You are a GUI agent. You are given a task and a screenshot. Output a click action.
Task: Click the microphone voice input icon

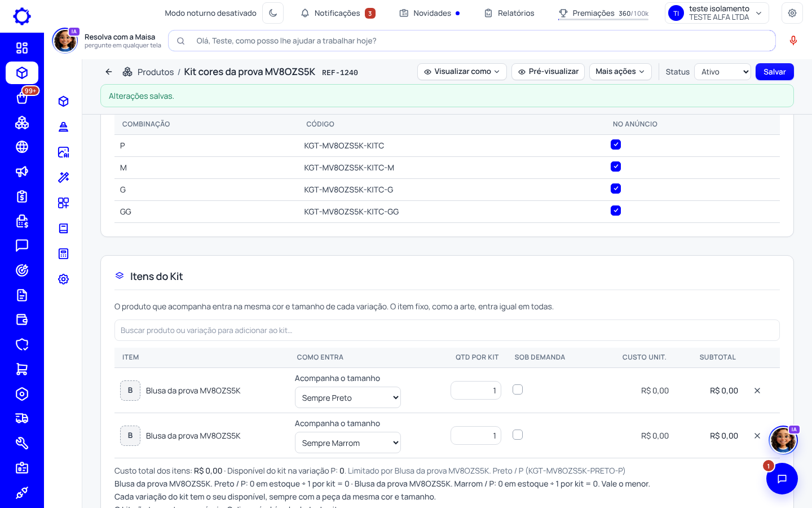pos(793,41)
